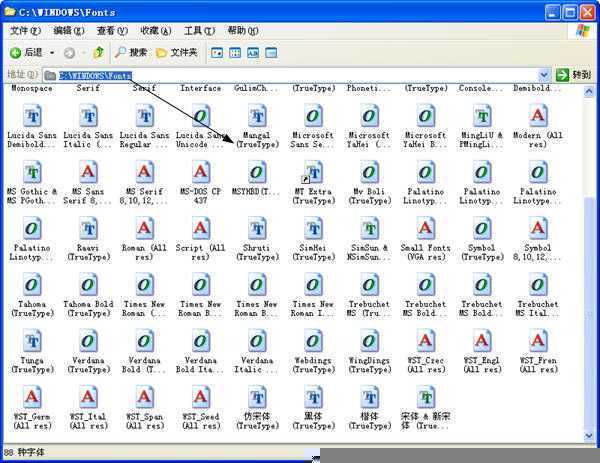Open the Tools menu
This screenshot has width=600, height=463.
click(x=199, y=30)
